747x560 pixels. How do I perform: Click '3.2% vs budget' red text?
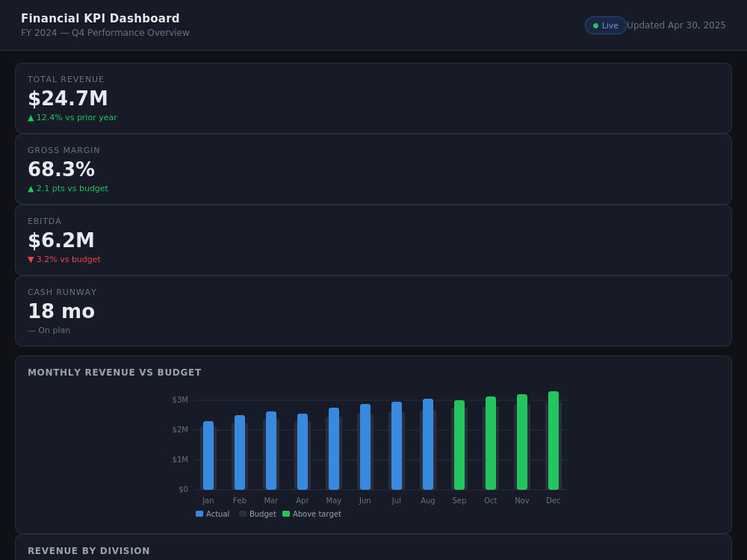(69, 260)
